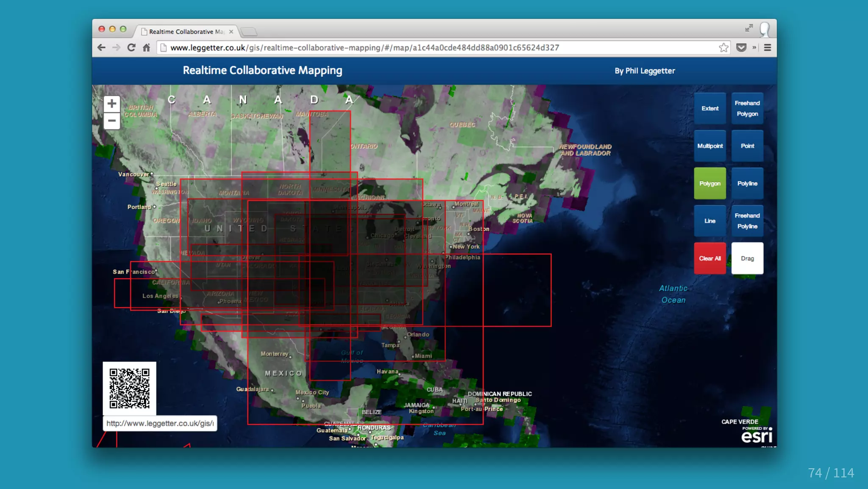Select the Polygon drawing tool
This screenshot has width=868, height=489.
709,183
